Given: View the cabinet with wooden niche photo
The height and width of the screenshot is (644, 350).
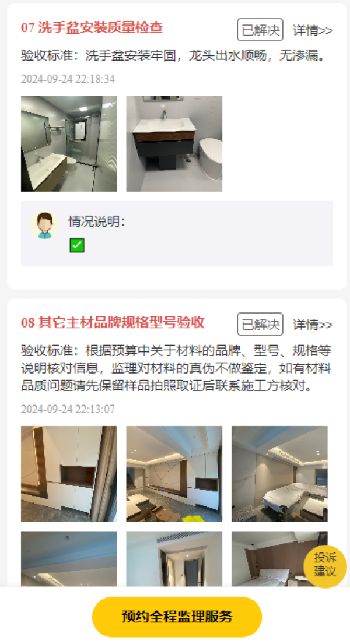Looking at the screenshot, I should tap(69, 474).
